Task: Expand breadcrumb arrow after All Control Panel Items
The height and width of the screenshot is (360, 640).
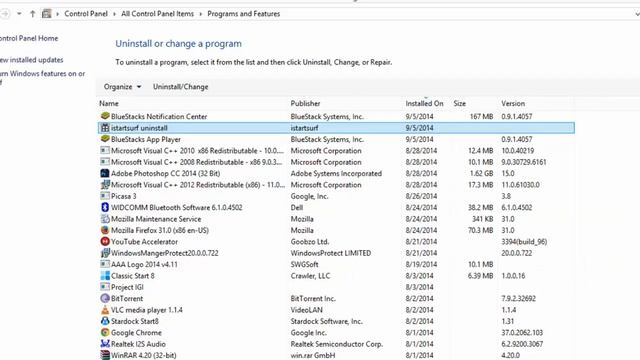Action: pyautogui.click(x=200, y=14)
